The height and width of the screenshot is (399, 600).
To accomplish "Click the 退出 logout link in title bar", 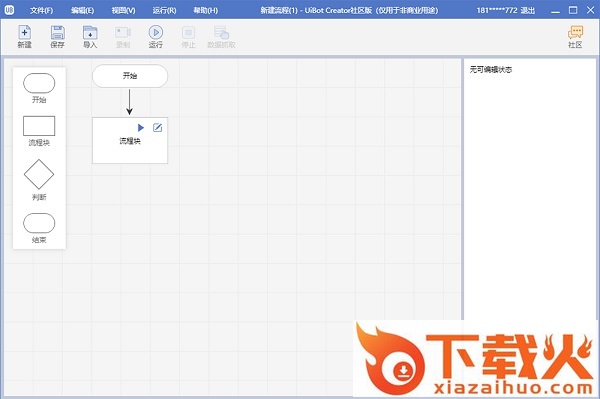I will pyautogui.click(x=528, y=10).
